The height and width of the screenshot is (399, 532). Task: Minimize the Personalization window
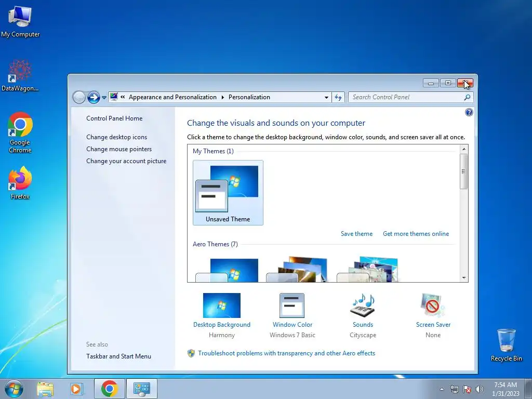431,83
